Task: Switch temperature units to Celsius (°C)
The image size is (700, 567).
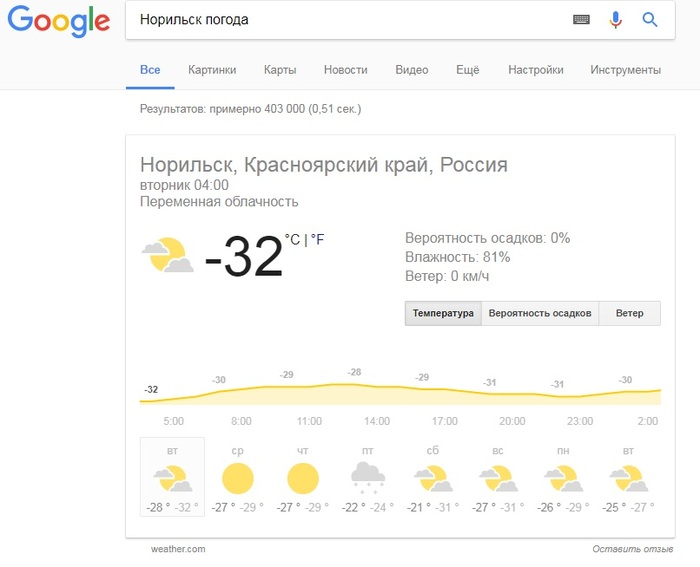Action: coord(293,239)
